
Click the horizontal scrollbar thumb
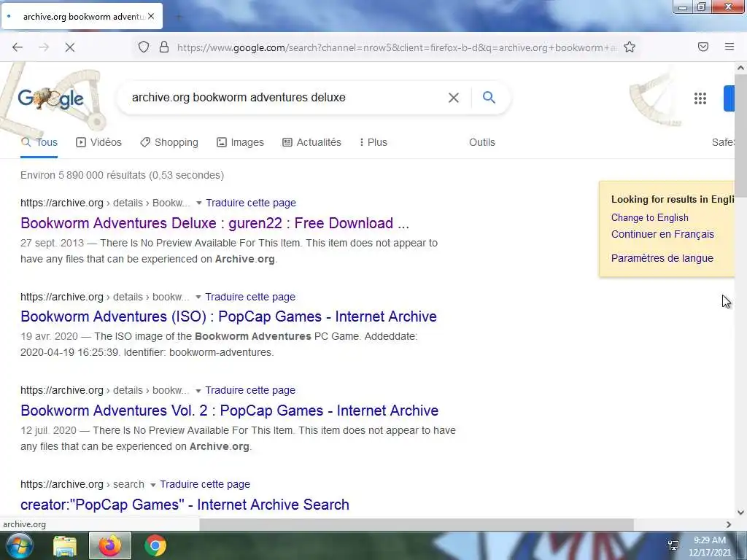(x=417, y=524)
